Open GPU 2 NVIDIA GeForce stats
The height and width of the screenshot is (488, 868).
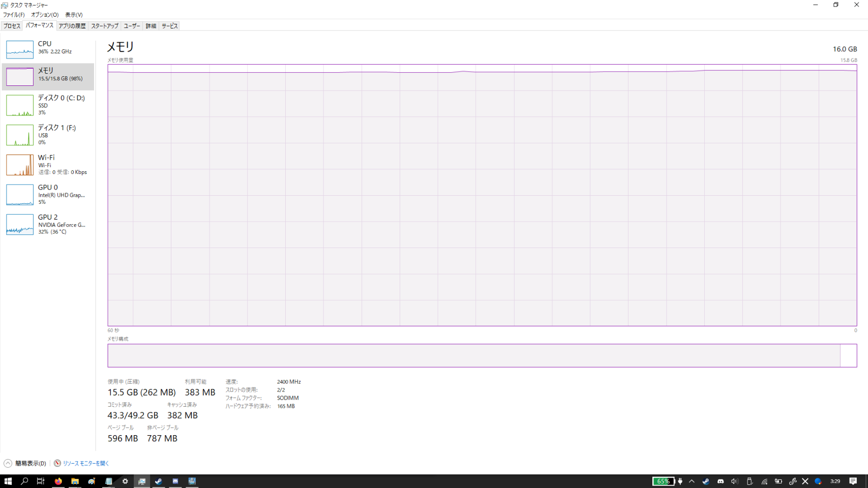pos(48,224)
